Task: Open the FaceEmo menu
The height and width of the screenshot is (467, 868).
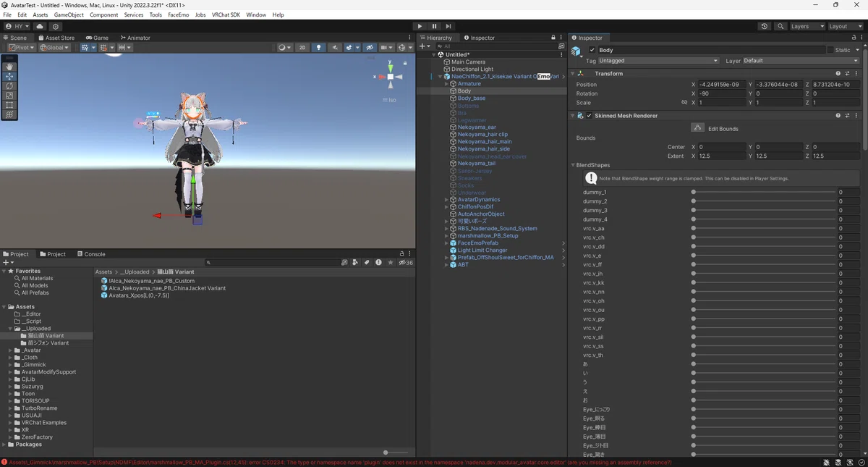Action: (x=178, y=14)
